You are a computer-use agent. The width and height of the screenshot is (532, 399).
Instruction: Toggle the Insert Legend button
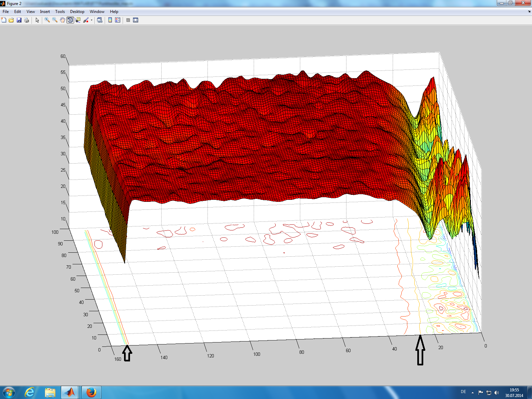(x=118, y=20)
